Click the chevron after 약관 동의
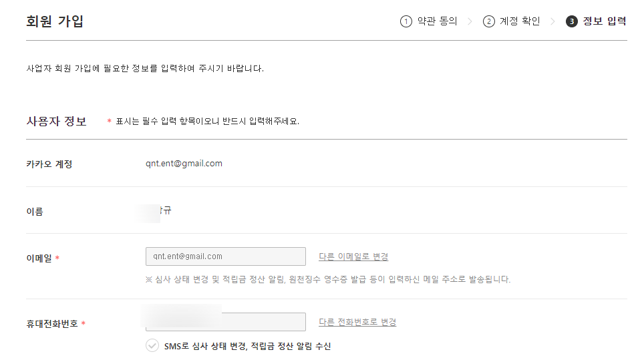The image size is (636, 364). [x=470, y=21]
